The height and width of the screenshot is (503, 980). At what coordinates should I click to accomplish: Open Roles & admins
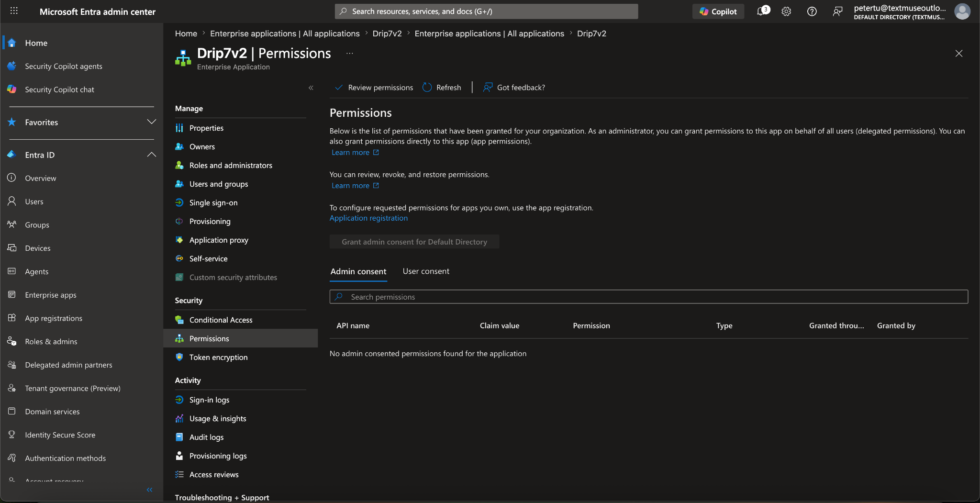coord(51,342)
